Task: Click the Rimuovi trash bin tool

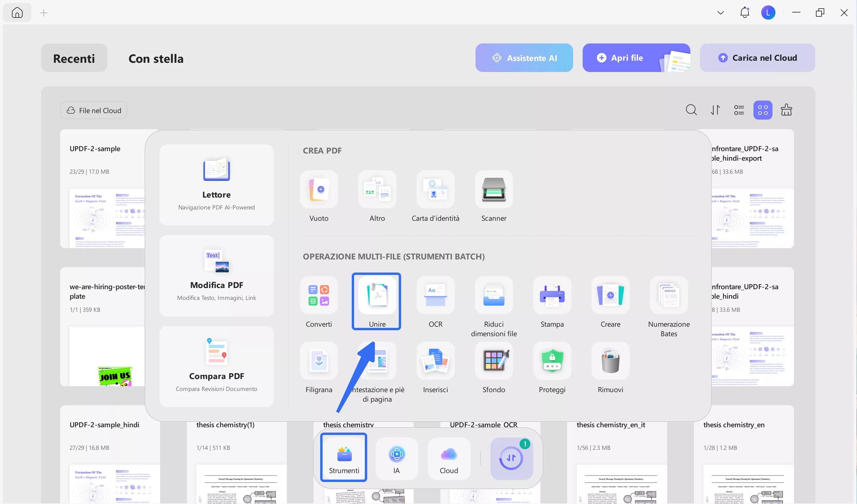Action: coord(610,361)
